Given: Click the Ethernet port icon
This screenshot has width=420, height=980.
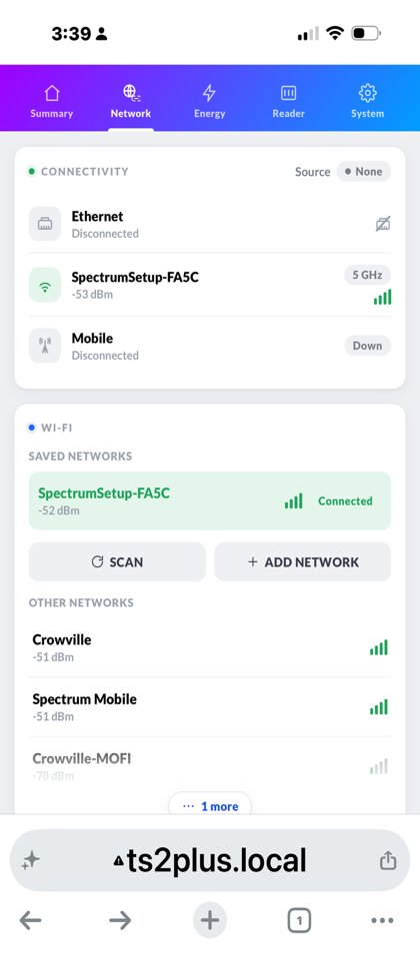Looking at the screenshot, I should (x=45, y=224).
